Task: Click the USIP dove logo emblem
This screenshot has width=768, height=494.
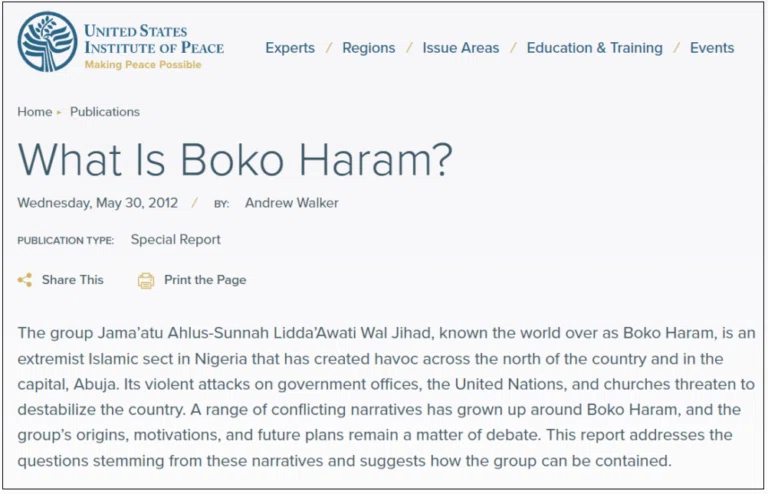Action: pyautogui.click(x=48, y=42)
